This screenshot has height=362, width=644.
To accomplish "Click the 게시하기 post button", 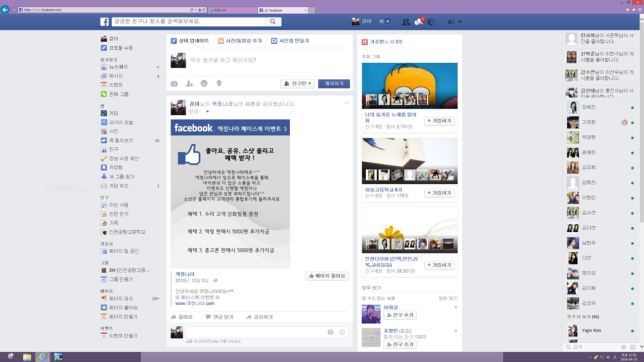I will pos(334,83).
